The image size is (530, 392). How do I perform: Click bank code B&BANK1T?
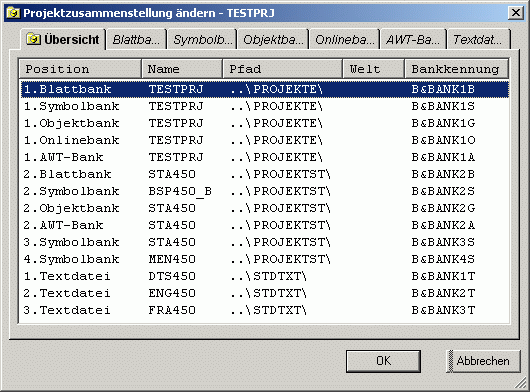(x=443, y=276)
